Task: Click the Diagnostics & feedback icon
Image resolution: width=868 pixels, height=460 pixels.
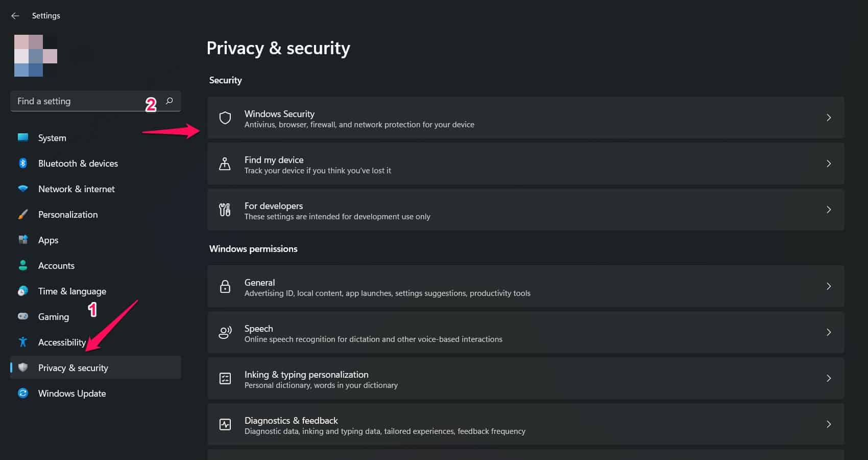Action: click(225, 424)
